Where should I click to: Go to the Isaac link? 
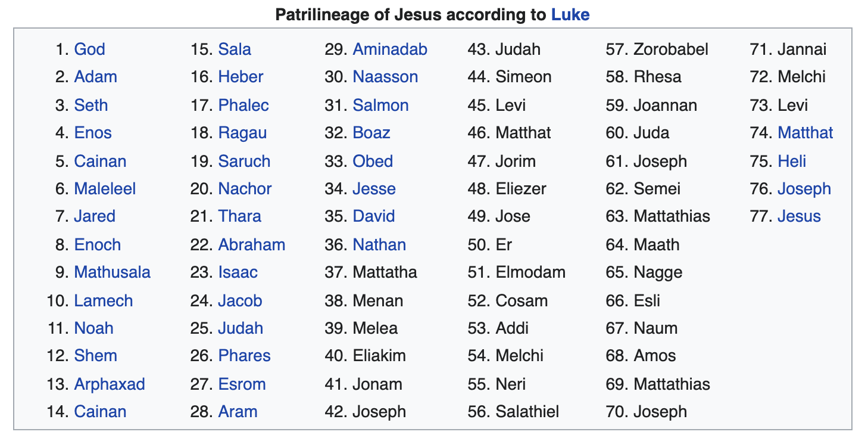click(238, 272)
